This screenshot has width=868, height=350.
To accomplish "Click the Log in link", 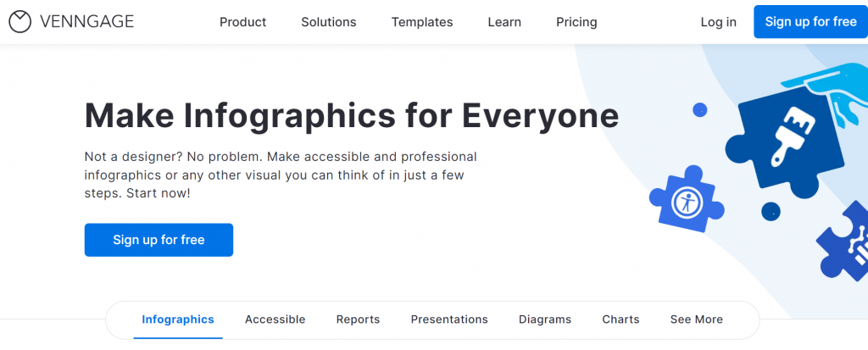I will pyautogui.click(x=719, y=22).
